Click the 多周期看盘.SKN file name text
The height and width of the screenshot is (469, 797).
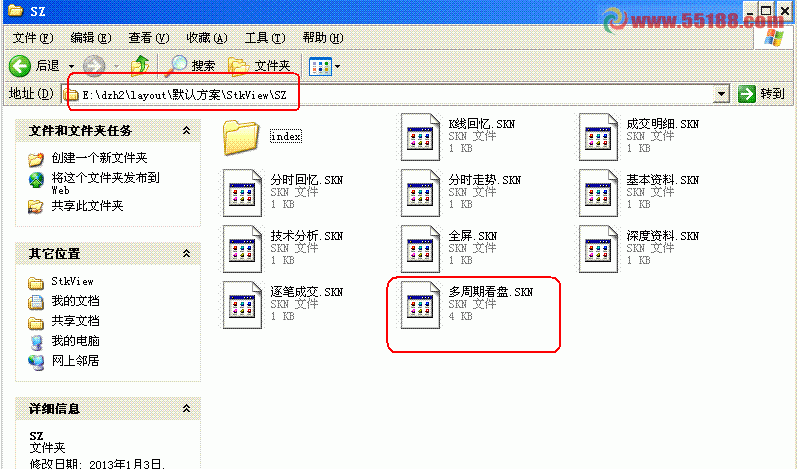coord(491,292)
